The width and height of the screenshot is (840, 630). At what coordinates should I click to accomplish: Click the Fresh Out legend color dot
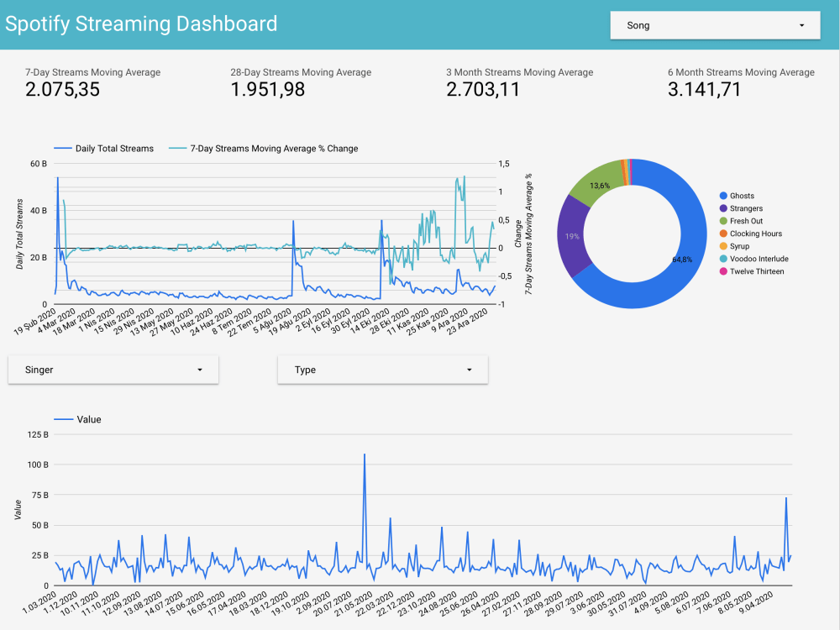point(723,221)
